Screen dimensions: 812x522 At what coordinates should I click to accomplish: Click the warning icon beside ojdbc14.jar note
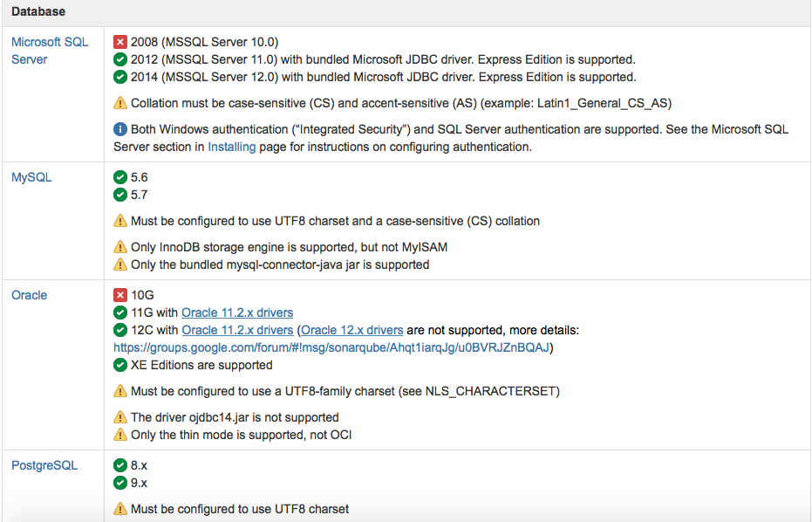click(120, 417)
